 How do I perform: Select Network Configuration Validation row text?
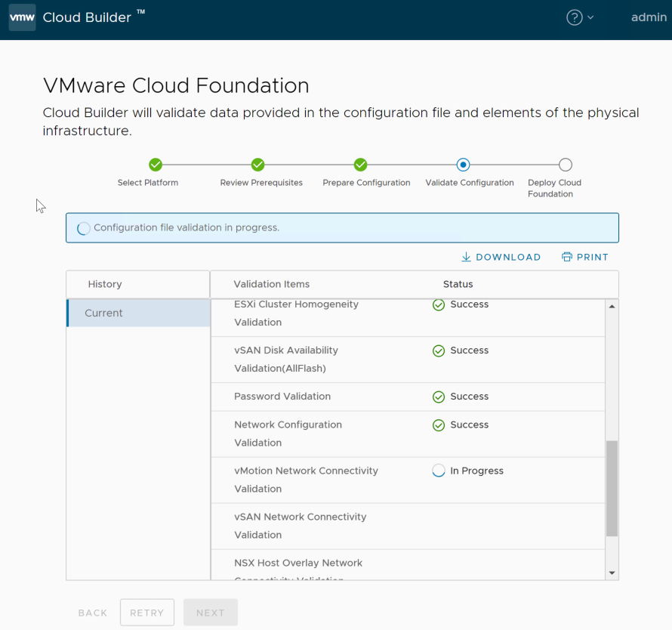pos(288,434)
